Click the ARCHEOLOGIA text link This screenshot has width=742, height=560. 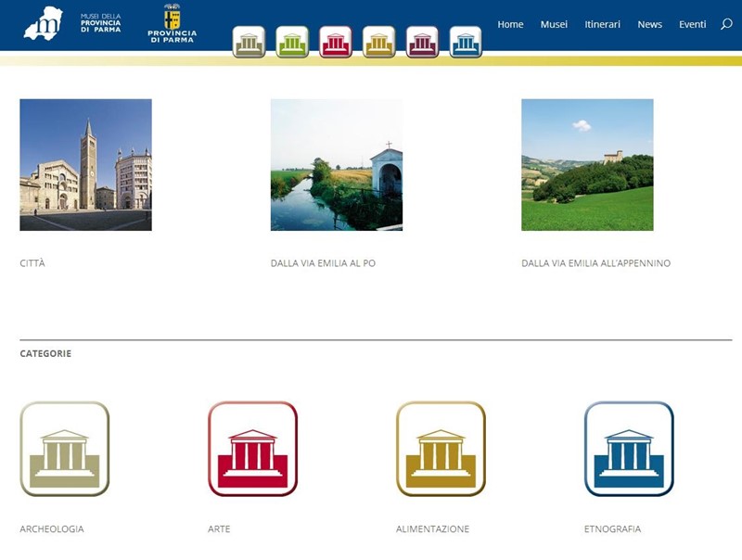(x=52, y=528)
